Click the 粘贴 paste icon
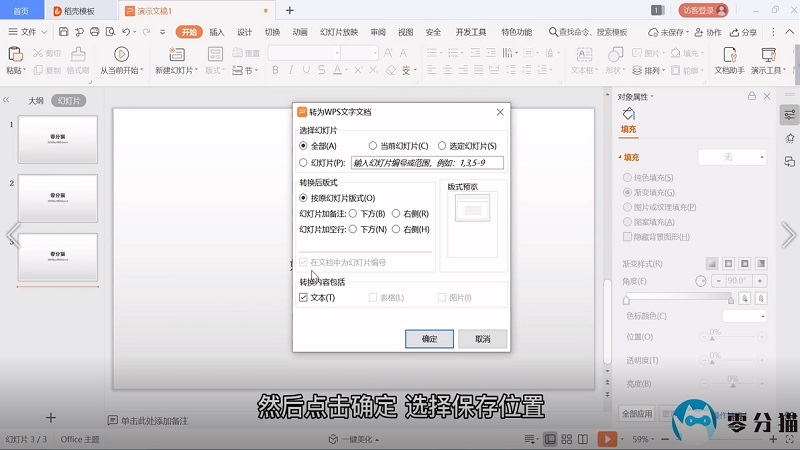Image resolution: width=800 pixels, height=450 pixels. [x=15, y=54]
